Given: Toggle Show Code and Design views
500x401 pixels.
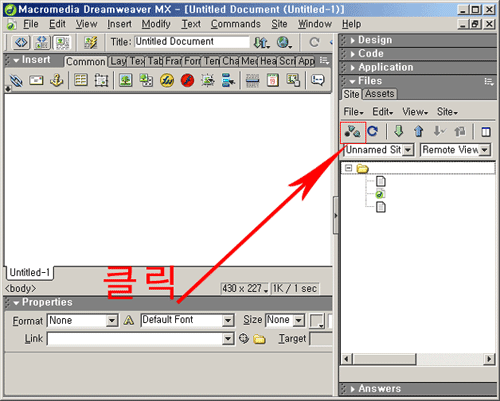Looking at the screenshot, I should 41,43.
